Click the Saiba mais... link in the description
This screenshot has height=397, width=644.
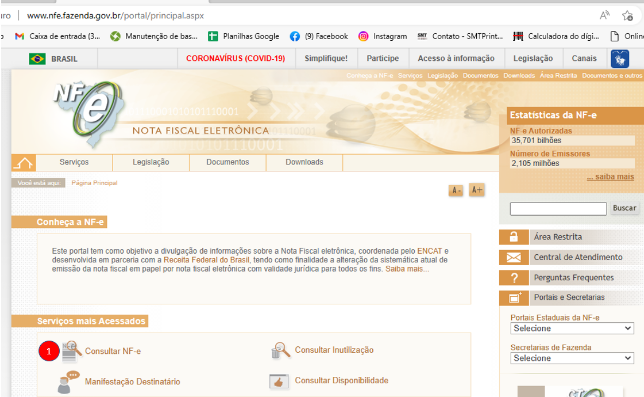click(x=407, y=269)
